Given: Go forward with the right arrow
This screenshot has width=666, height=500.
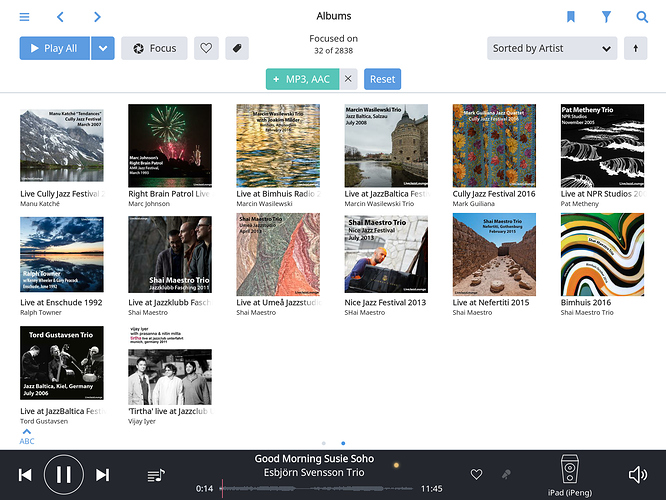Looking at the screenshot, I should [x=97, y=17].
